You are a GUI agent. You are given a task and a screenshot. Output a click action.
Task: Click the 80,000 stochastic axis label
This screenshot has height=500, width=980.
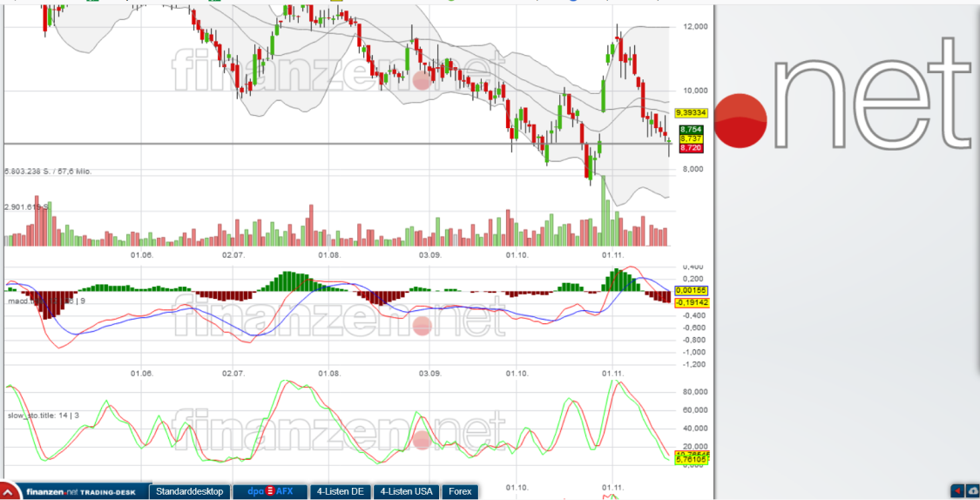pos(695,392)
